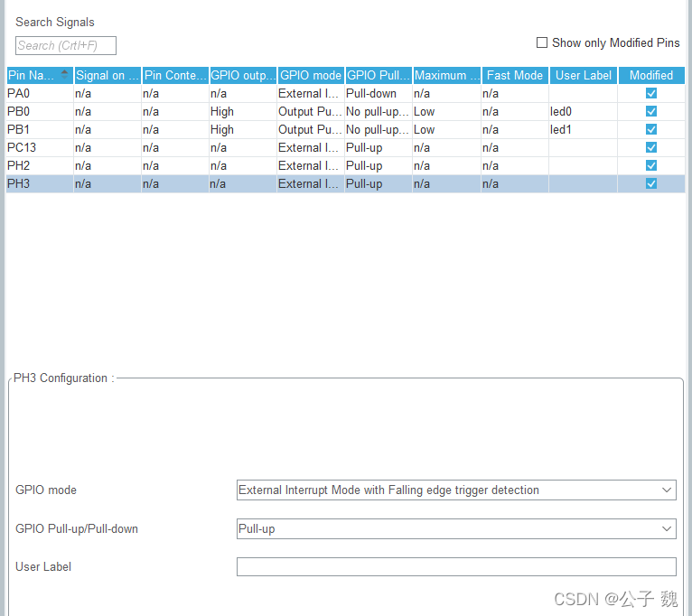692x616 pixels.
Task: Click High output level cell for PB0
Action: tap(243, 112)
